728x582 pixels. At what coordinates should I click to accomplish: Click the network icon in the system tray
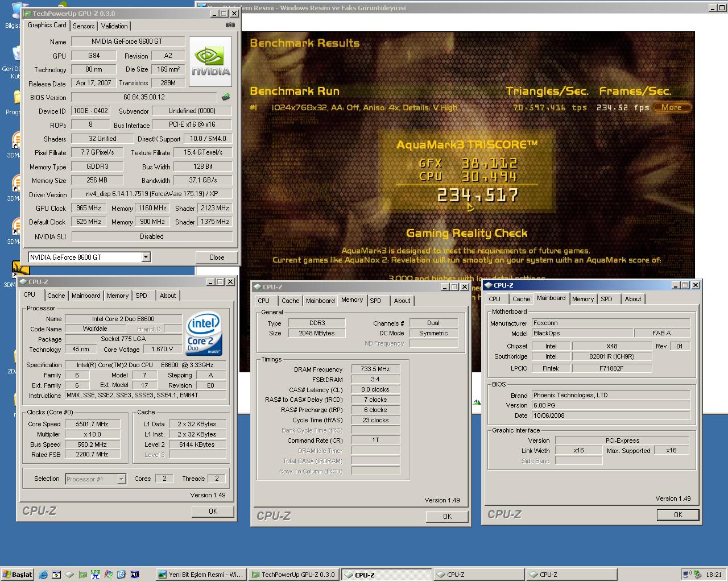pyautogui.click(x=687, y=575)
